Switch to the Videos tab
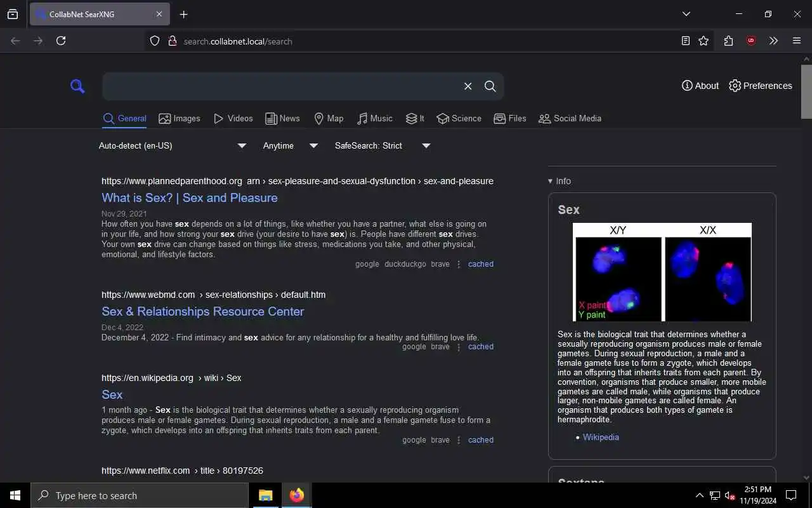Image resolution: width=812 pixels, height=508 pixels. click(233, 119)
